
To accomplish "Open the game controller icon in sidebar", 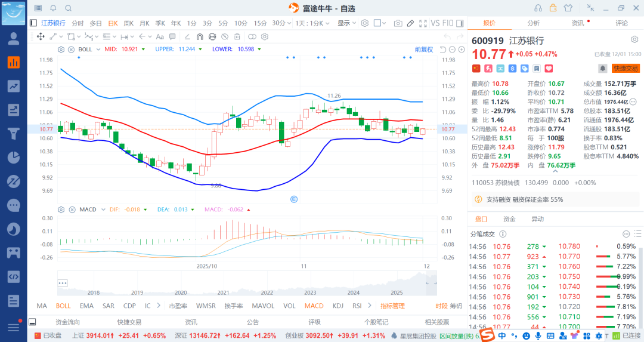I will pos(14,253).
